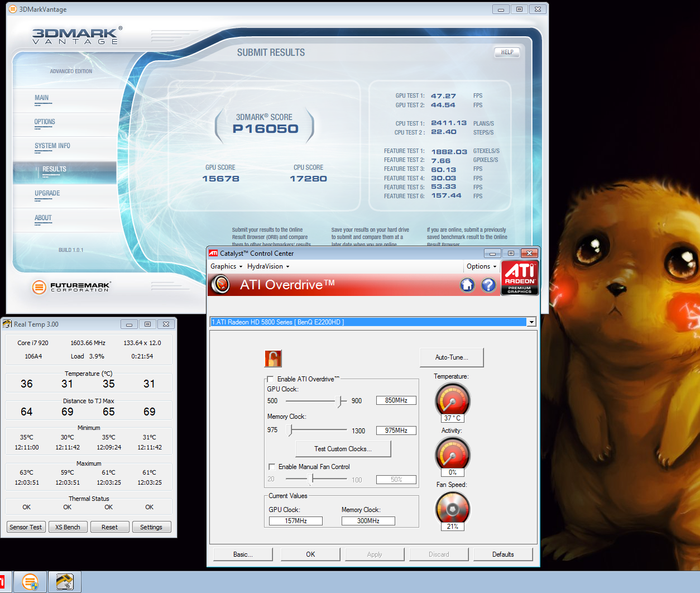Open Catalyst help question mark icon
The height and width of the screenshot is (593, 700).
(488, 285)
